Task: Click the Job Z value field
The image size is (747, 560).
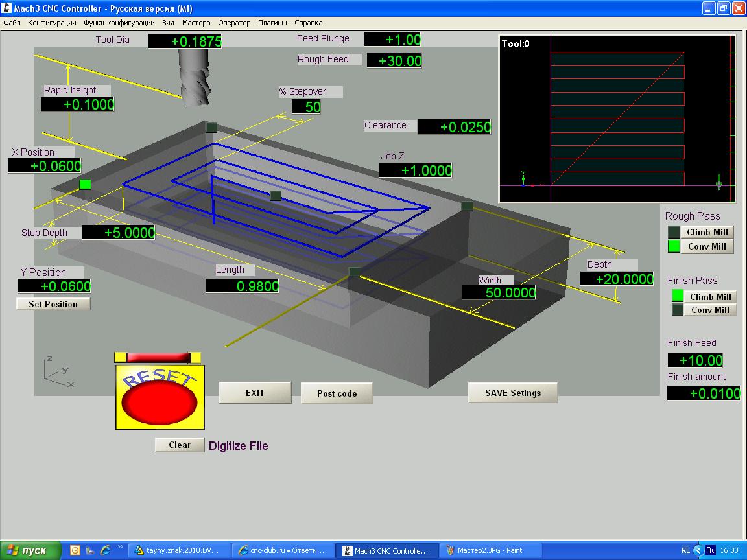Action: tap(416, 170)
